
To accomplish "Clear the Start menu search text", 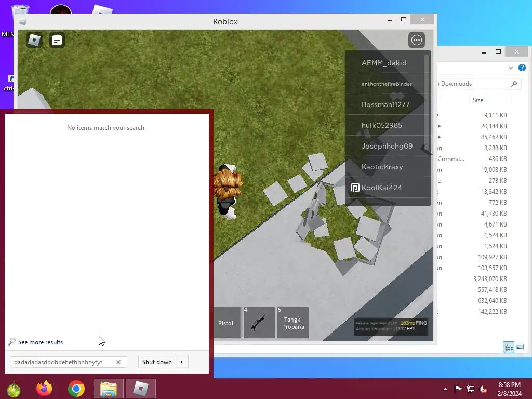I will point(118,362).
